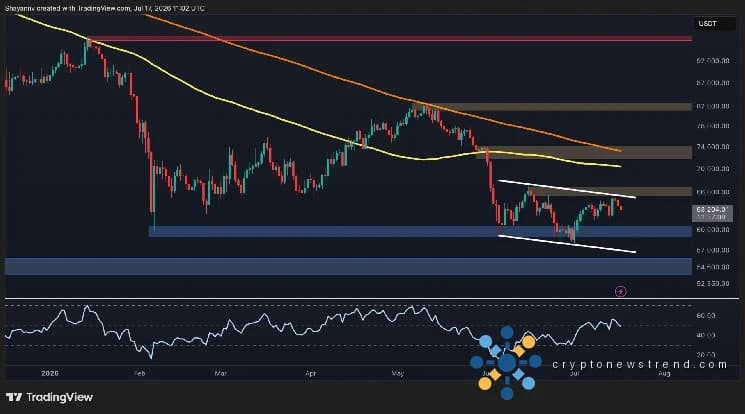Click the chart attribution text at top
This screenshot has width=745, height=414.
tap(105, 9)
